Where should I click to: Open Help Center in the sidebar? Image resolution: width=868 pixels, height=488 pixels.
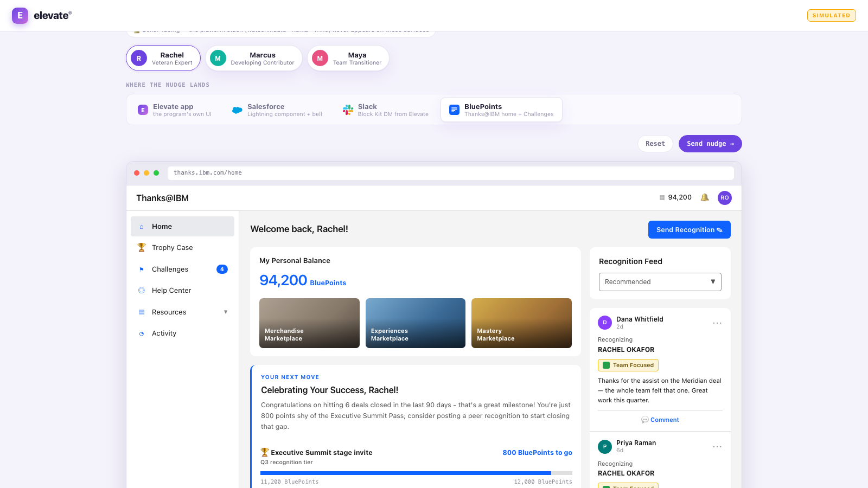(x=182, y=291)
